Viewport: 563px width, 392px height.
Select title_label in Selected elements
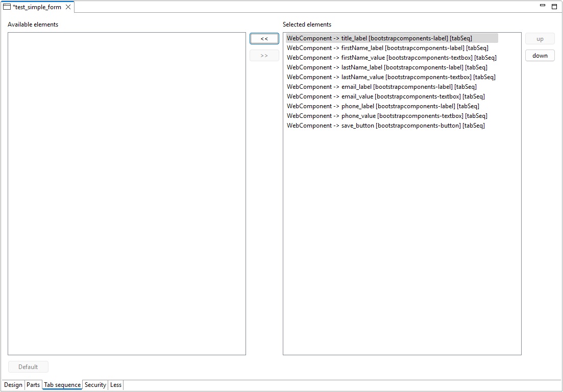391,38
